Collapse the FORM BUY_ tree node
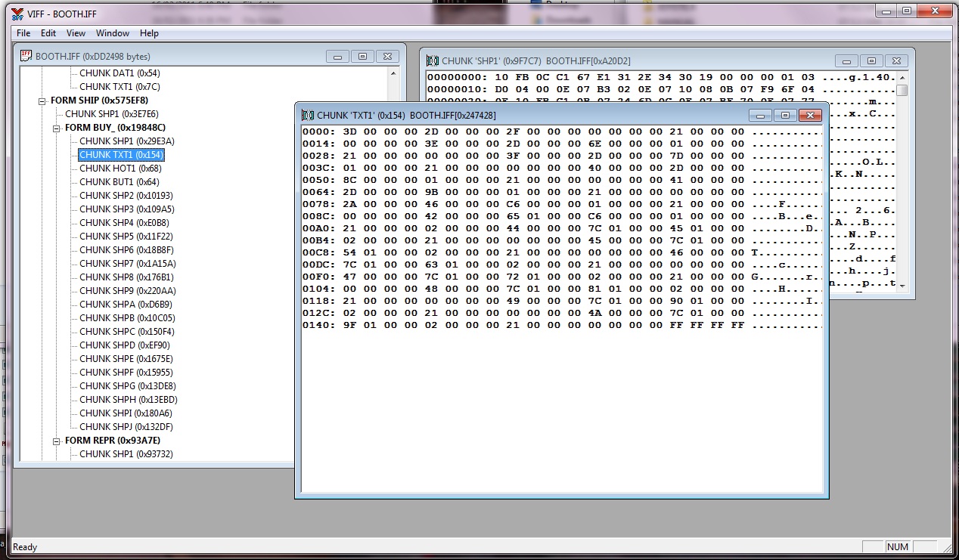This screenshot has width=959, height=560. (x=57, y=128)
